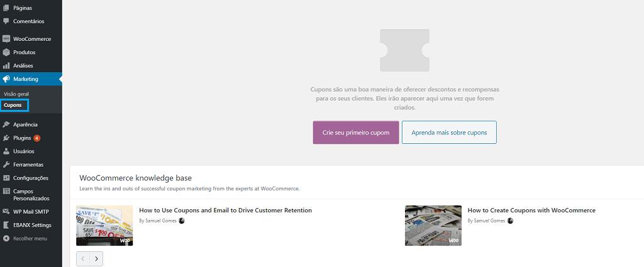
Task: Open How to Create Coupons with WooCommerce article
Action: 531,210
